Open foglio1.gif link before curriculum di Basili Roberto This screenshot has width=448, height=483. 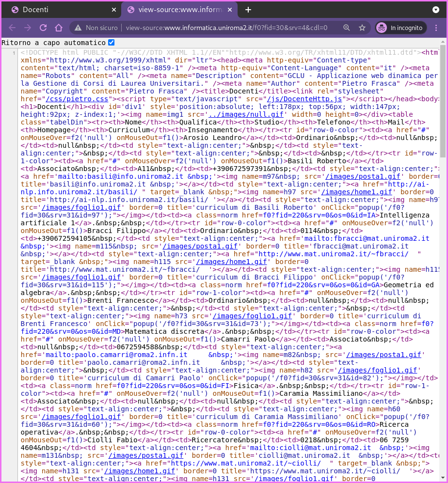click(x=81, y=207)
